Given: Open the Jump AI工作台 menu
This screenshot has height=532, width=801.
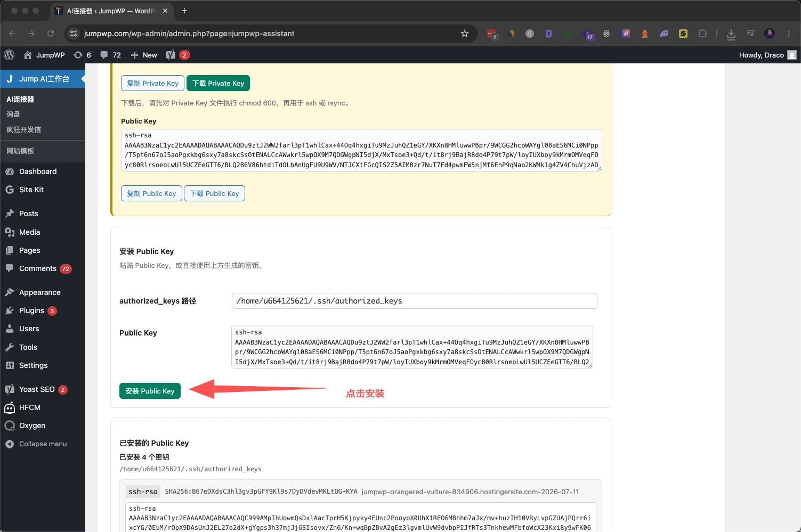Looking at the screenshot, I should pos(43,79).
